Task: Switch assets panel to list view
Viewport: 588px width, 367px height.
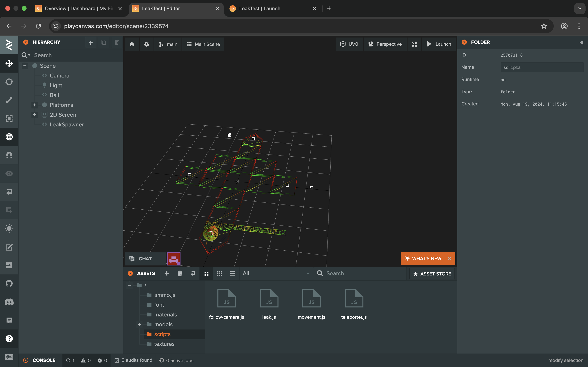Action: pyautogui.click(x=232, y=273)
